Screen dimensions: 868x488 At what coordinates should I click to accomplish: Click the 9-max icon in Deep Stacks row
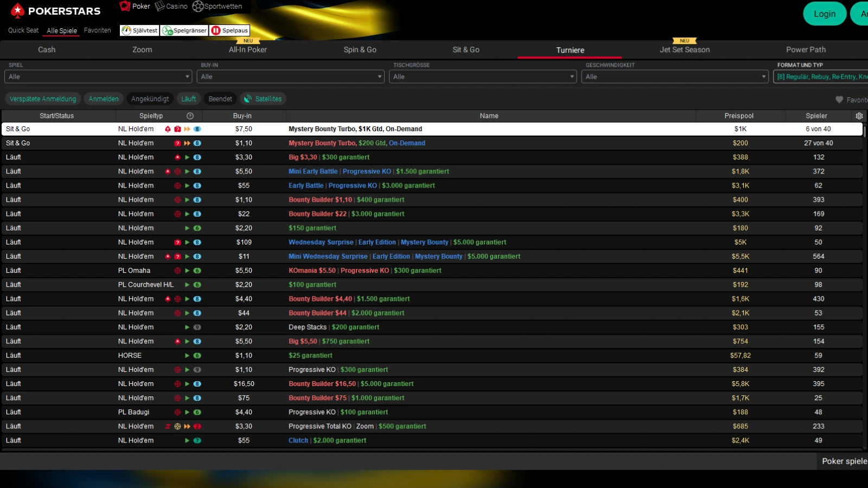pyautogui.click(x=197, y=328)
